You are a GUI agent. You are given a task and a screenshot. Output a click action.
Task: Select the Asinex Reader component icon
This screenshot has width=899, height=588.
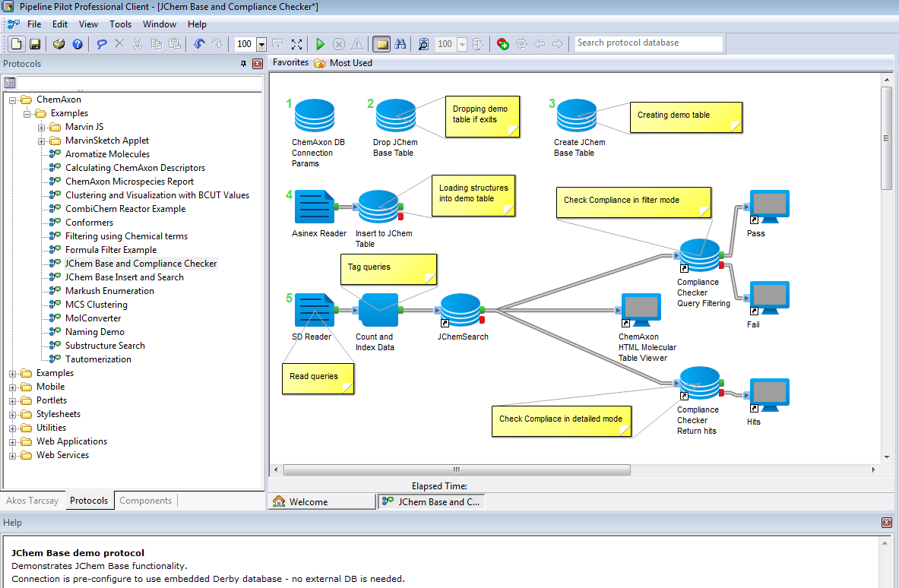point(314,207)
